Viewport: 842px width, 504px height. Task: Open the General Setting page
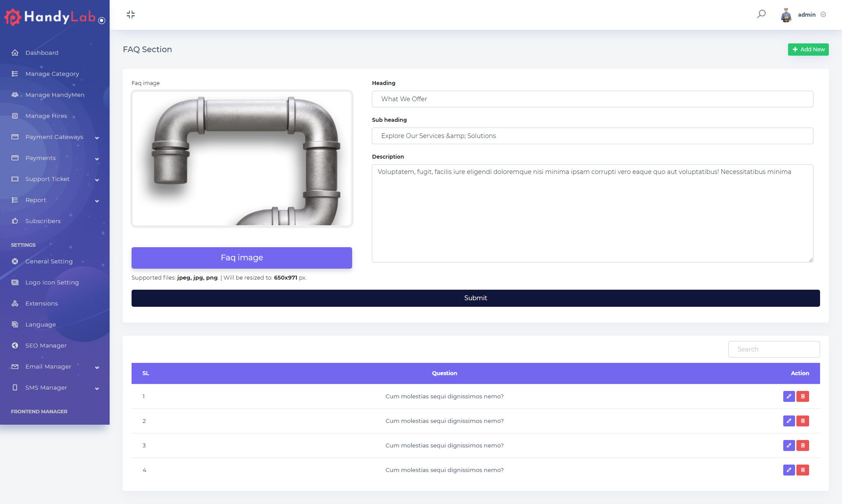49,261
